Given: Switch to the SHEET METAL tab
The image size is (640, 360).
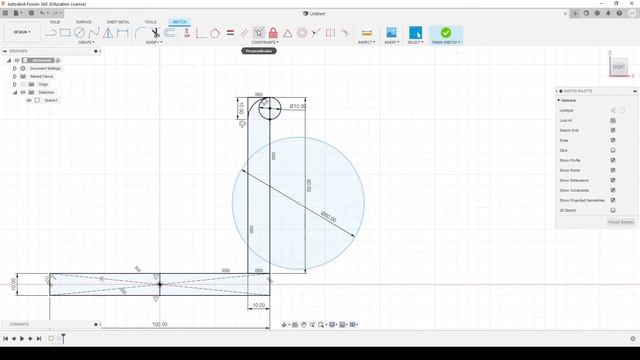Looking at the screenshot, I should click(118, 22).
